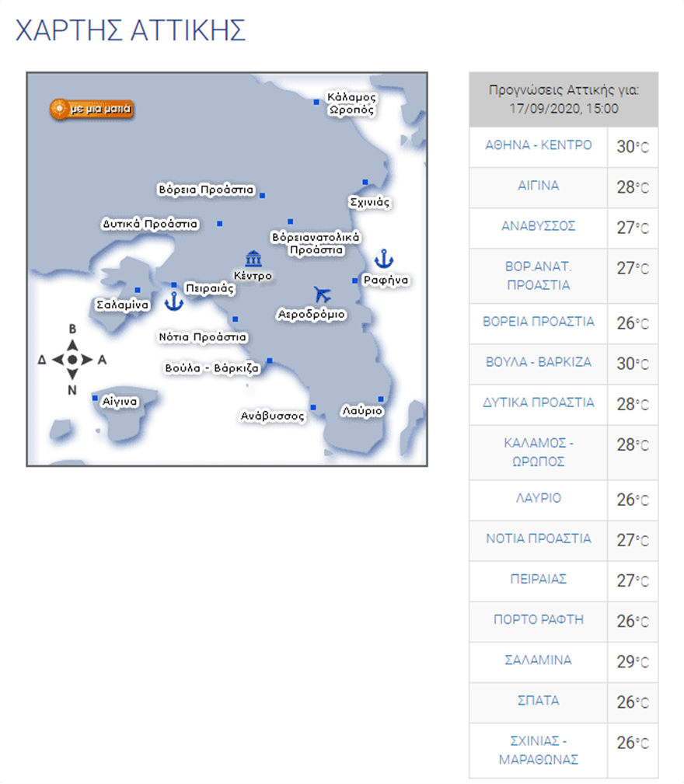This screenshot has height=784, width=684.
Task: Click the blue marker near Λαύριο
Action: tap(381, 399)
